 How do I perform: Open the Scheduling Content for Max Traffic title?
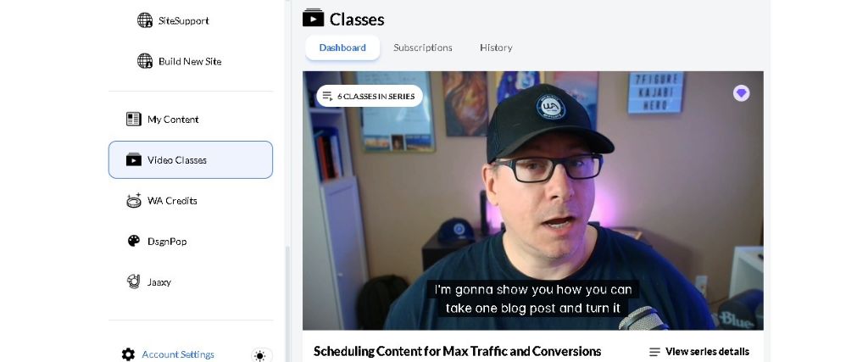point(457,351)
